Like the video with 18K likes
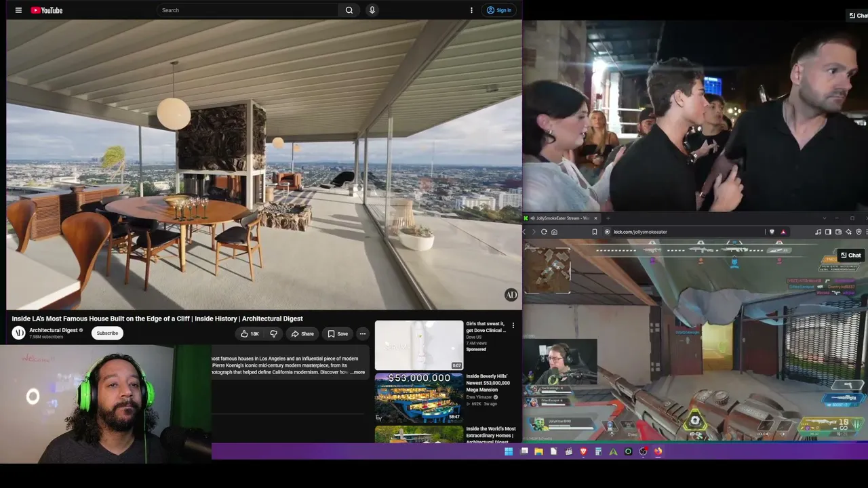The height and width of the screenshot is (488, 868). tap(250, 333)
